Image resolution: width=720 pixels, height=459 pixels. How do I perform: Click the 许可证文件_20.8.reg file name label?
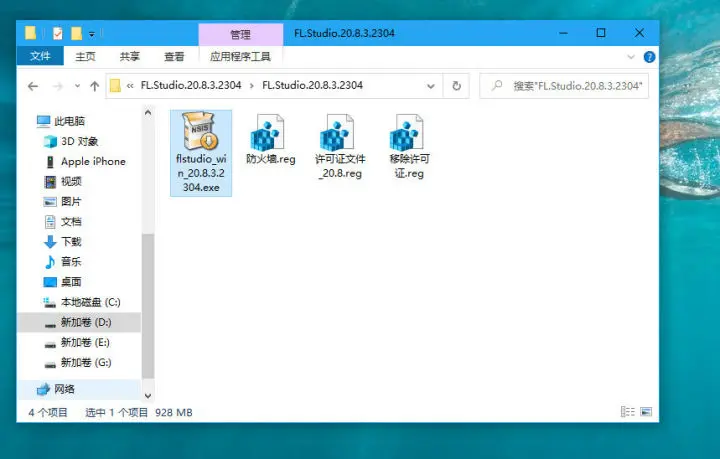[340, 166]
